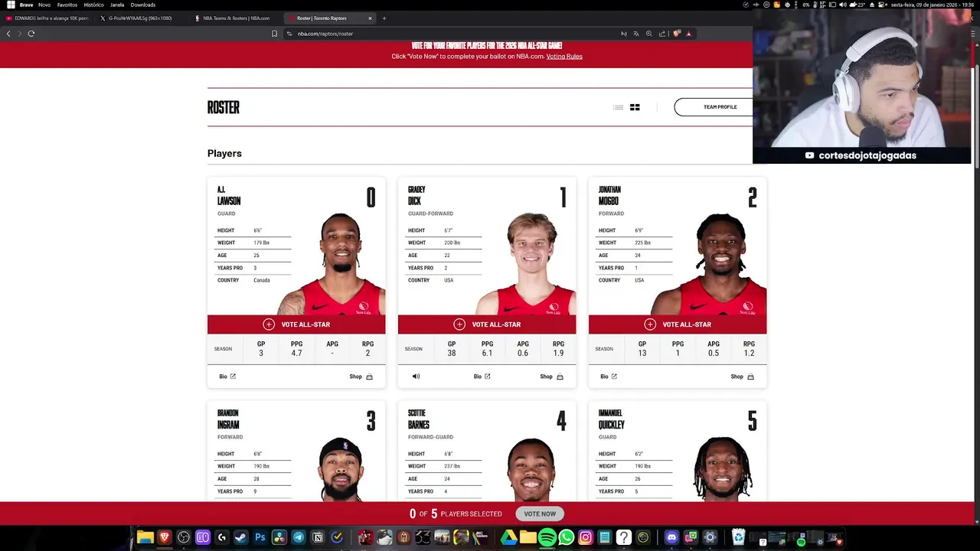Open File Explorer from taskbar
This screenshot has height=551, width=980.
click(145, 538)
